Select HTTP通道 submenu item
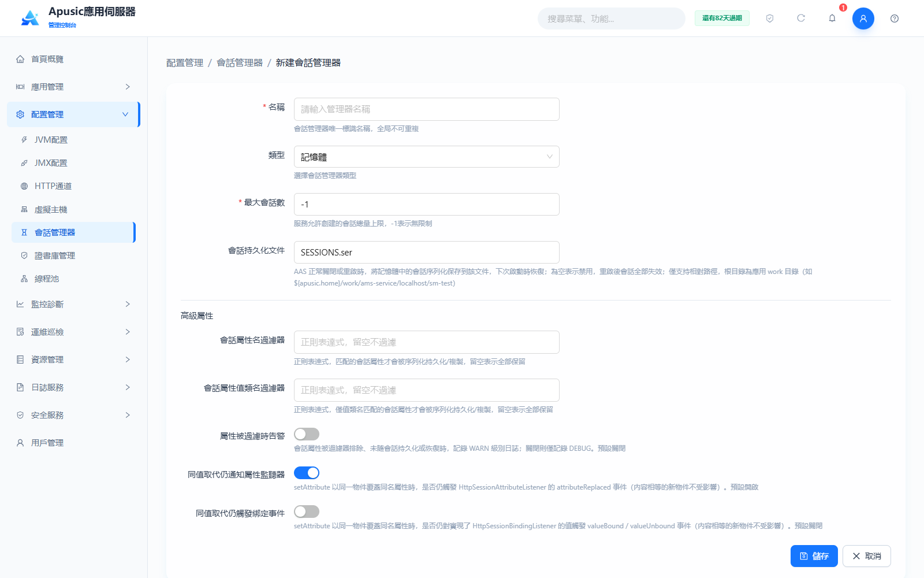 [73, 186]
